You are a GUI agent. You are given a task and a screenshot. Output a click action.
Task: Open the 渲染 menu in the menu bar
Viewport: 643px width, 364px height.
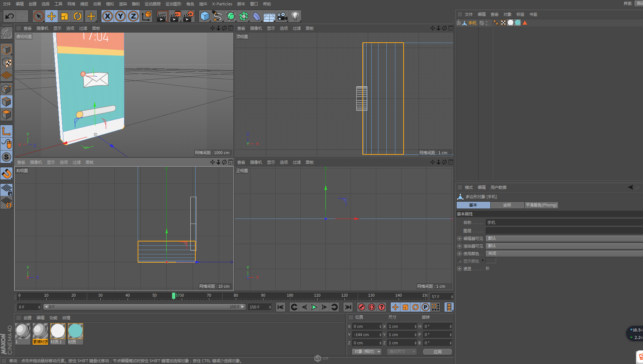point(123,4)
